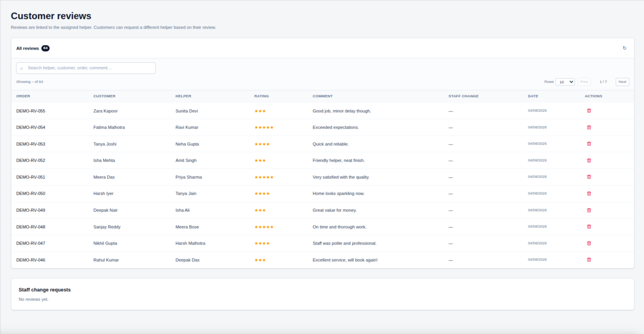Screen dimensions: 644x334
Task: Click the 64 reviews count badge
Action: pyautogui.click(x=45, y=48)
